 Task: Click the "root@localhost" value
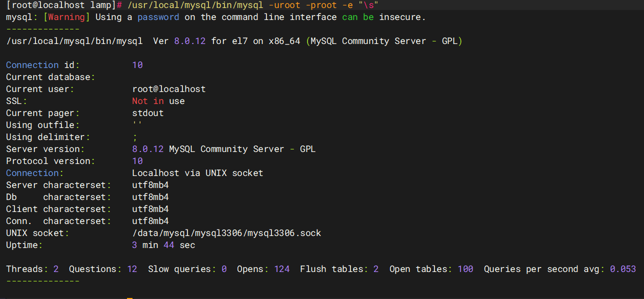[x=169, y=89]
